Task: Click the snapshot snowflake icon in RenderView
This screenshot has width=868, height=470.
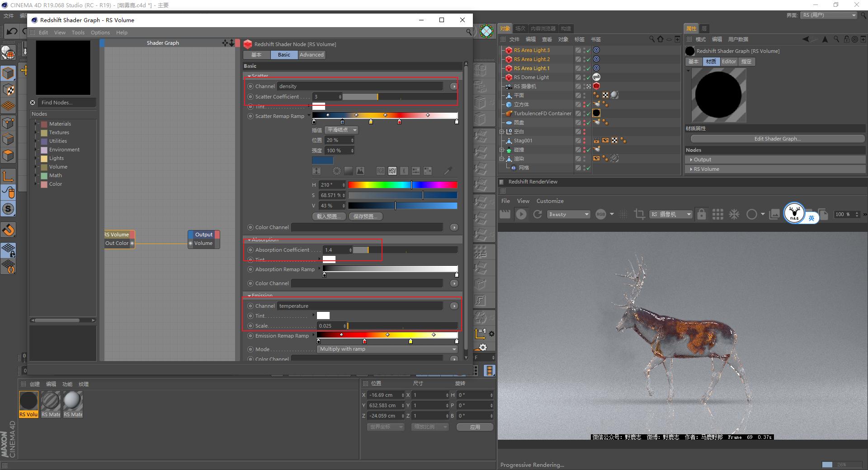Action: coord(734,214)
